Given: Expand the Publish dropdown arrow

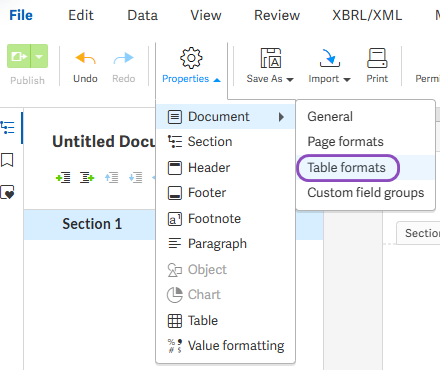Looking at the screenshot, I should click(39, 56).
